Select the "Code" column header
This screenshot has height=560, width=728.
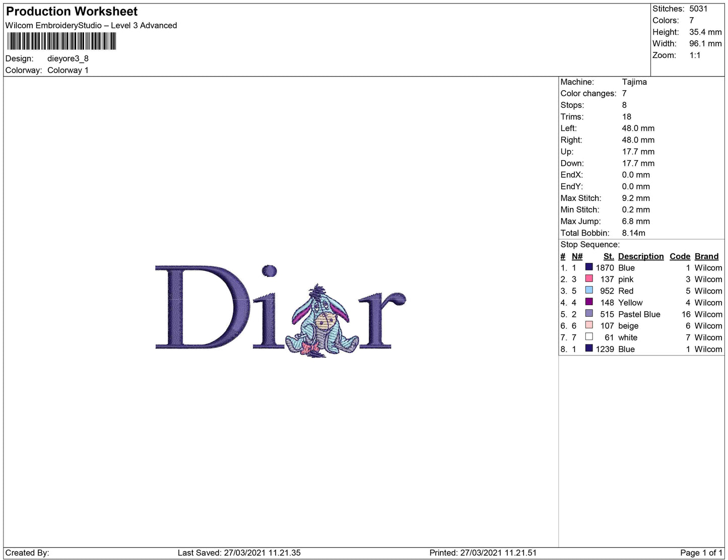(x=680, y=256)
